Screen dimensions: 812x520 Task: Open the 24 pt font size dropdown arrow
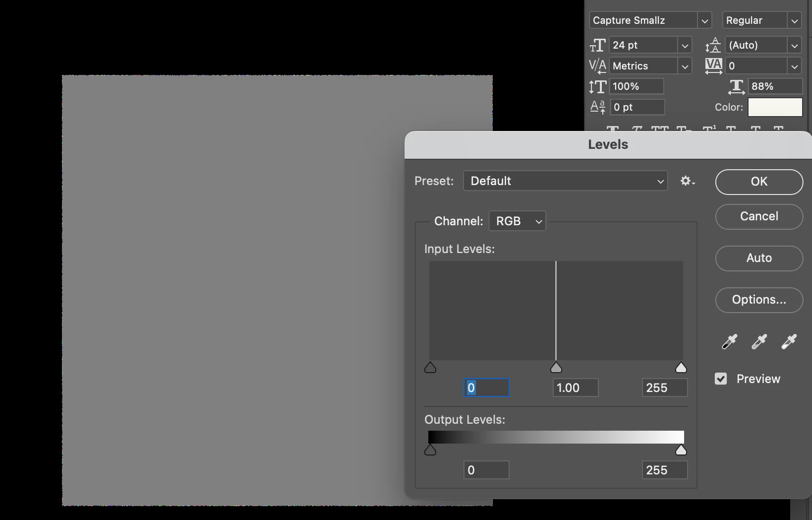point(685,46)
